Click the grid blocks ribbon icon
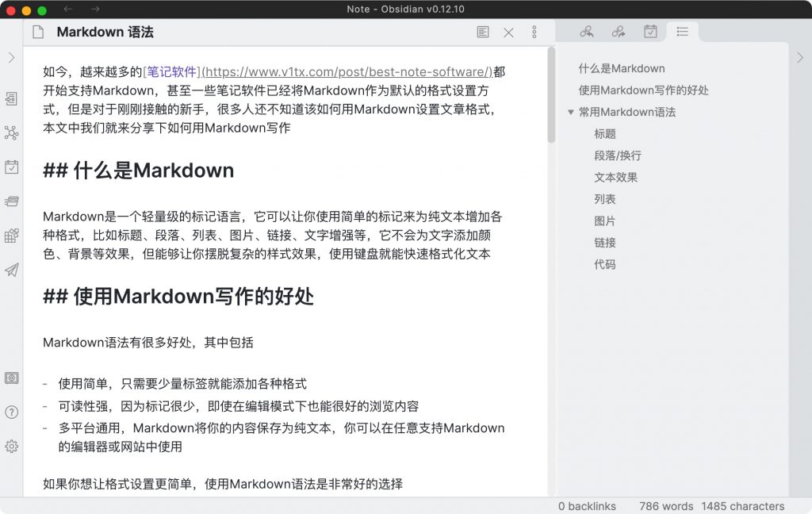Viewport: 812px width, 514px height. click(x=11, y=236)
